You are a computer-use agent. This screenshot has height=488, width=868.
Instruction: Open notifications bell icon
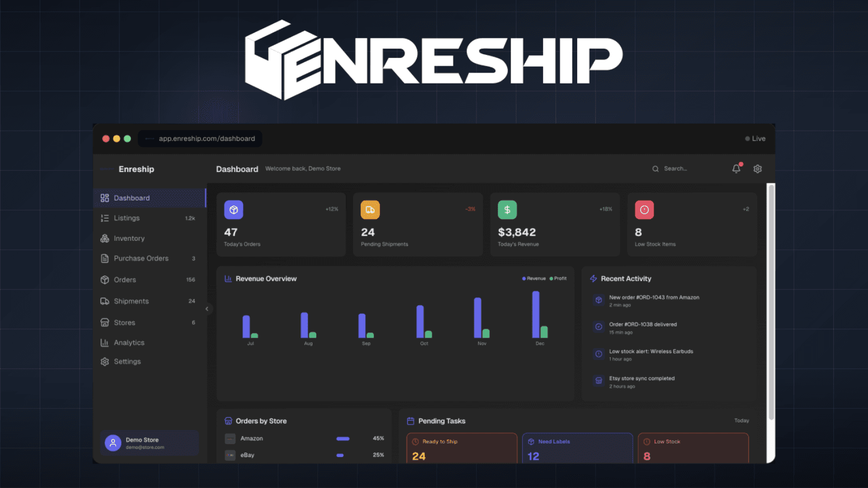coord(736,169)
